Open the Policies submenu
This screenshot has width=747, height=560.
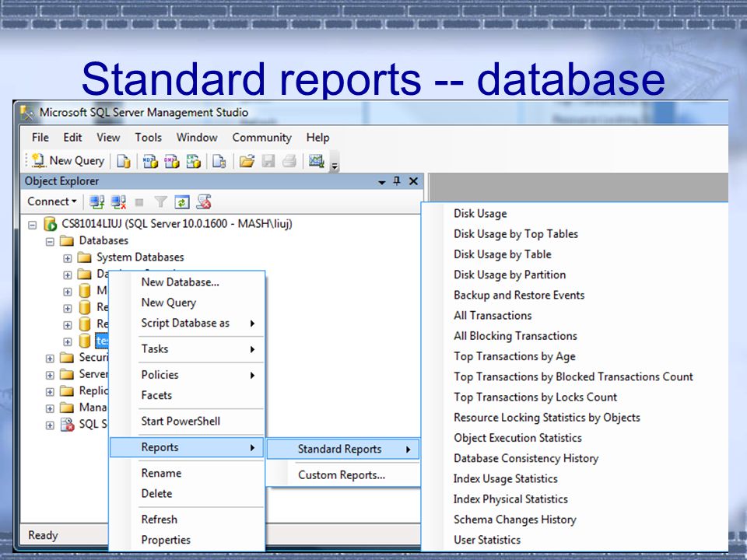pyautogui.click(x=187, y=375)
